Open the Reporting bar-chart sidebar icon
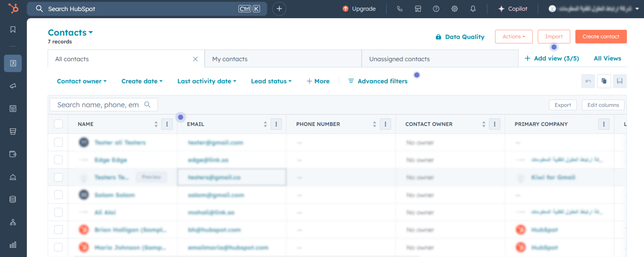The image size is (644, 257). pos(13,245)
